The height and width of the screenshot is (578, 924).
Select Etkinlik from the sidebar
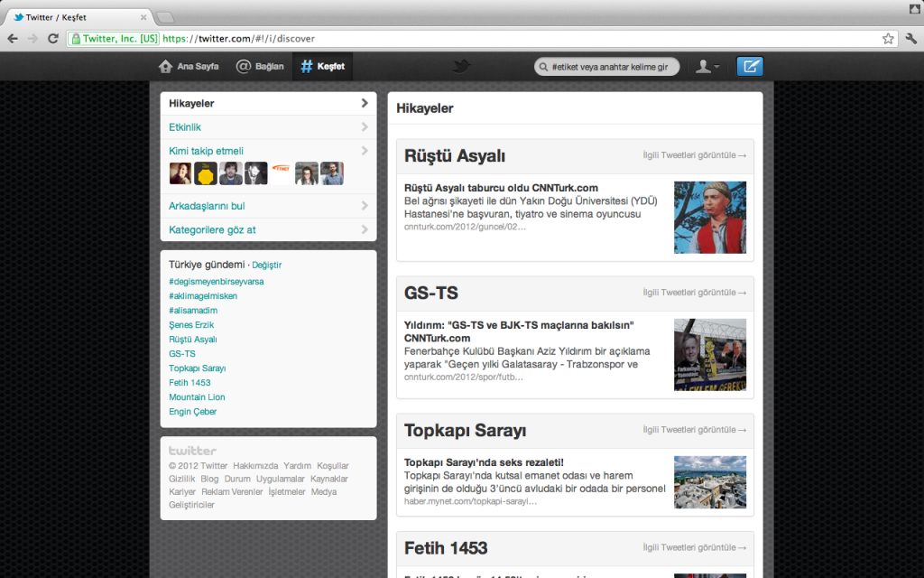pos(183,126)
